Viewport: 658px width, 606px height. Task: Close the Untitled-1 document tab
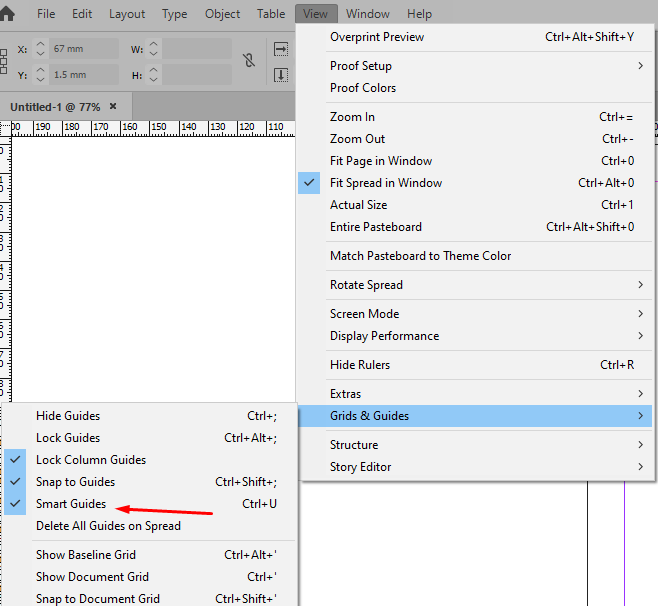pyautogui.click(x=113, y=107)
